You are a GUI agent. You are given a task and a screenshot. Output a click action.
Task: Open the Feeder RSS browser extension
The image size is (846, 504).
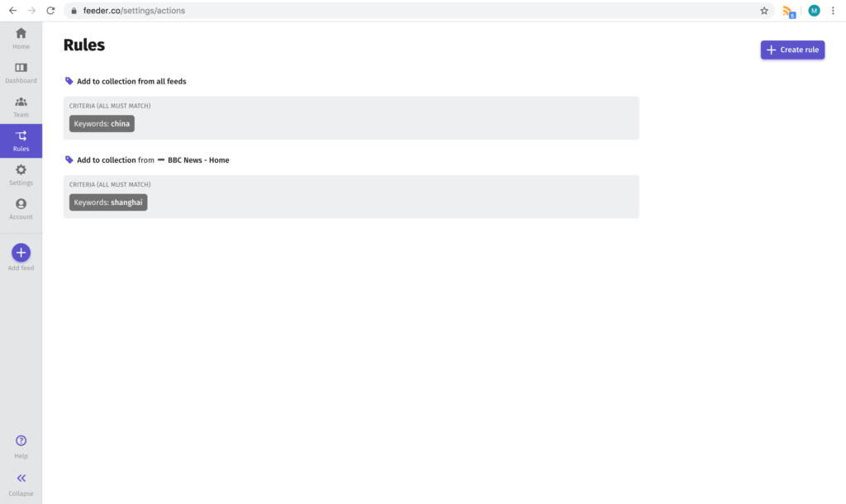coord(789,12)
